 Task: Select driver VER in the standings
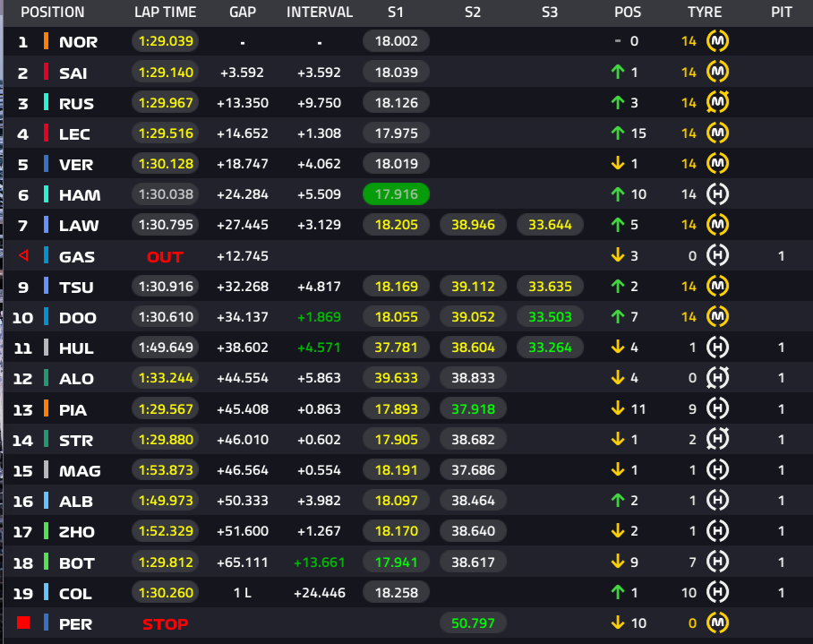click(x=76, y=165)
